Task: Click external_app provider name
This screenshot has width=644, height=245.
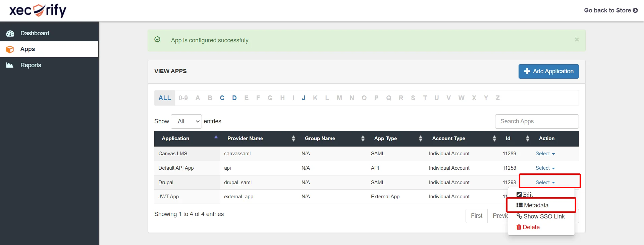Action: click(x=239, y=197)
